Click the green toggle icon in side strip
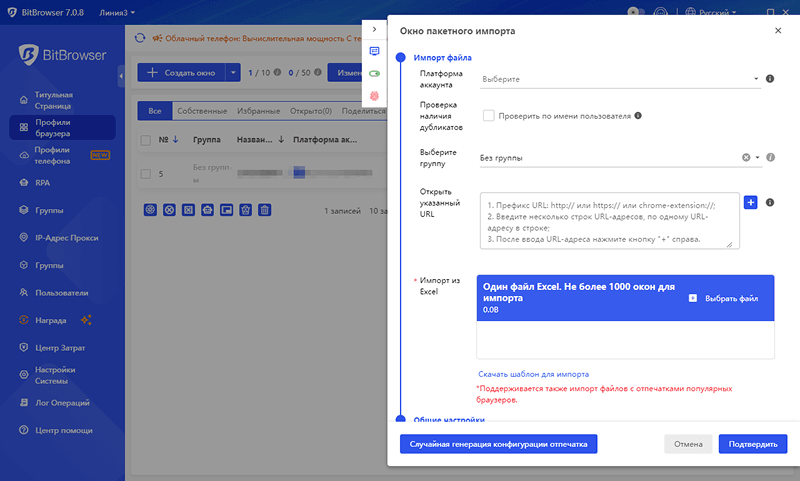 (x=375, y=73)
